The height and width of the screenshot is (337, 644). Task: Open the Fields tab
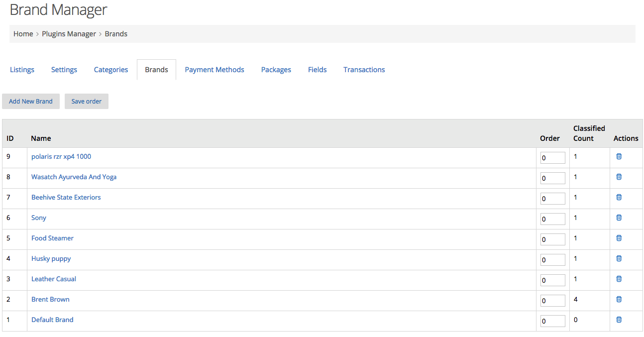[318, 70]
